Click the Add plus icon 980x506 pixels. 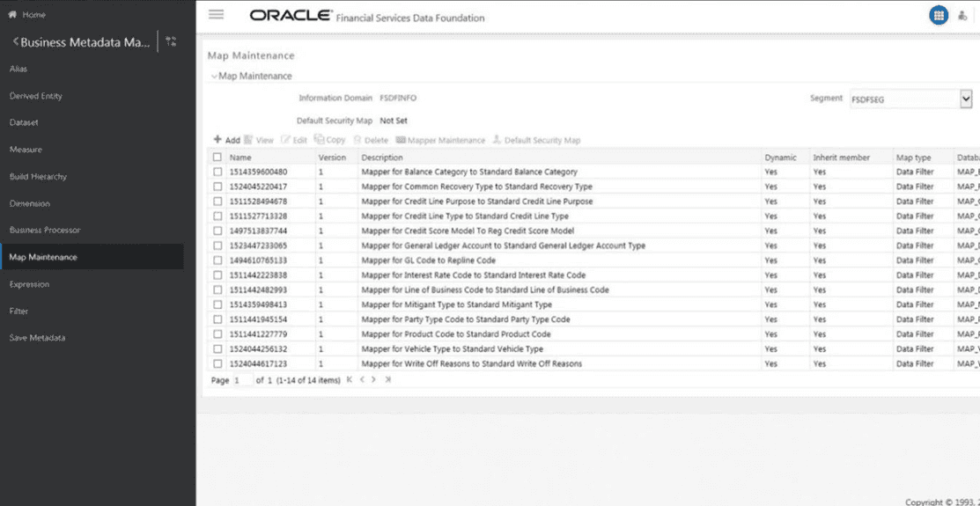pos(217,139)
